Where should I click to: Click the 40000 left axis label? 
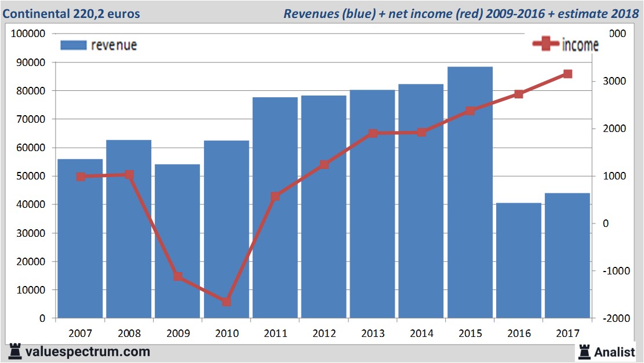coord(31,204)
